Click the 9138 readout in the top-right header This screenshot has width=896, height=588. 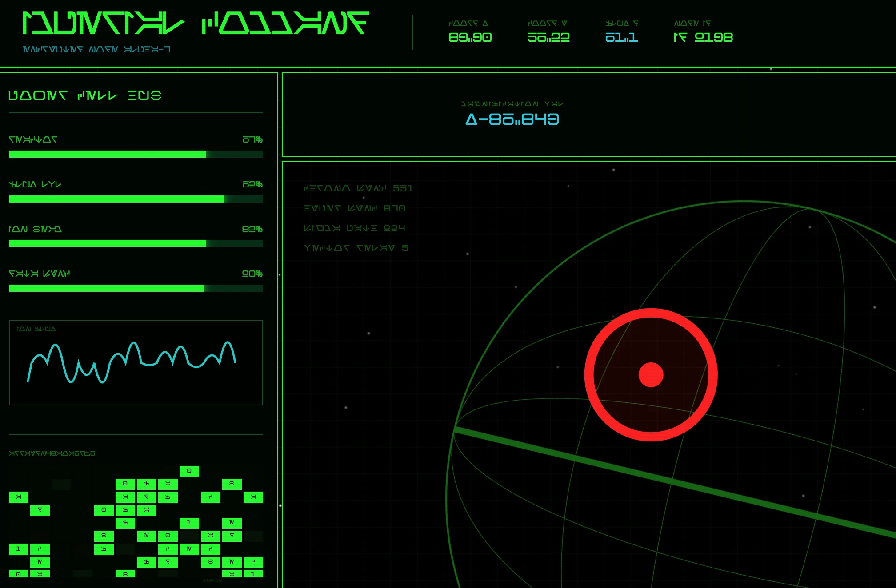pos(704,38)
